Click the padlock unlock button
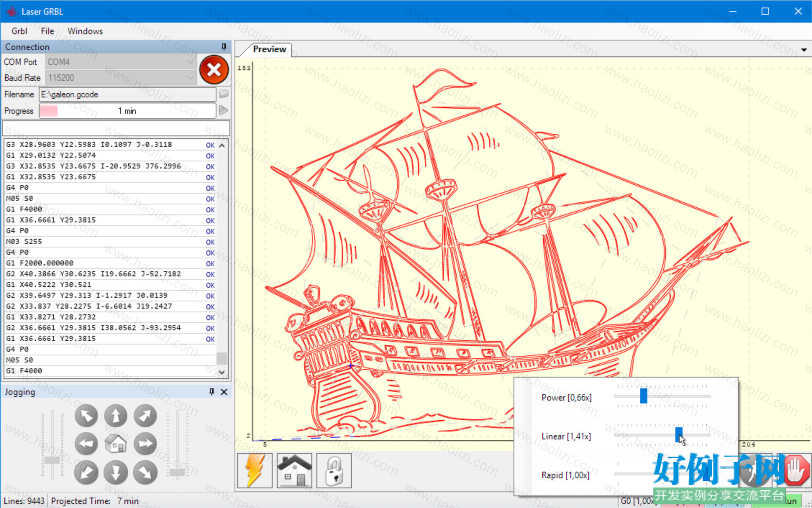Screen dimensions: 812x508 pos(334,470)
